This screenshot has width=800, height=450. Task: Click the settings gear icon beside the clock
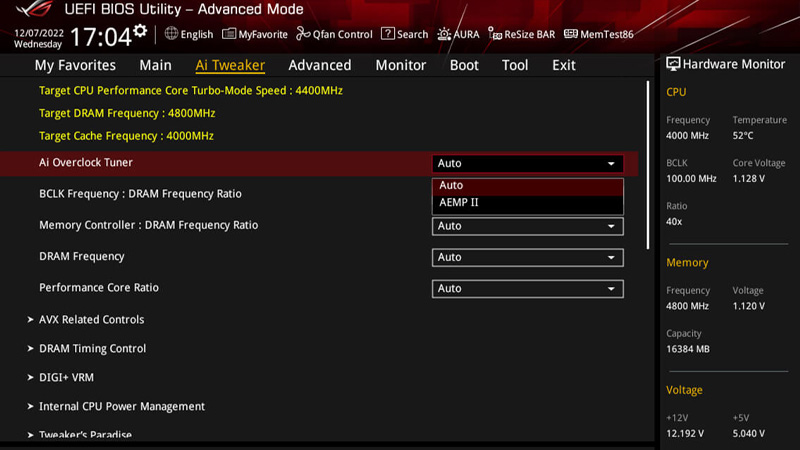[x=140, y=31]
